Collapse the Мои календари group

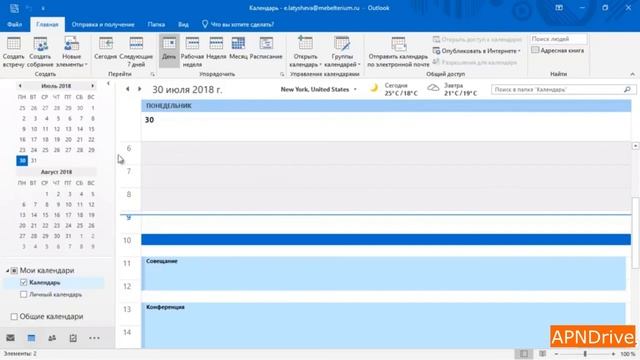point(7,270)
